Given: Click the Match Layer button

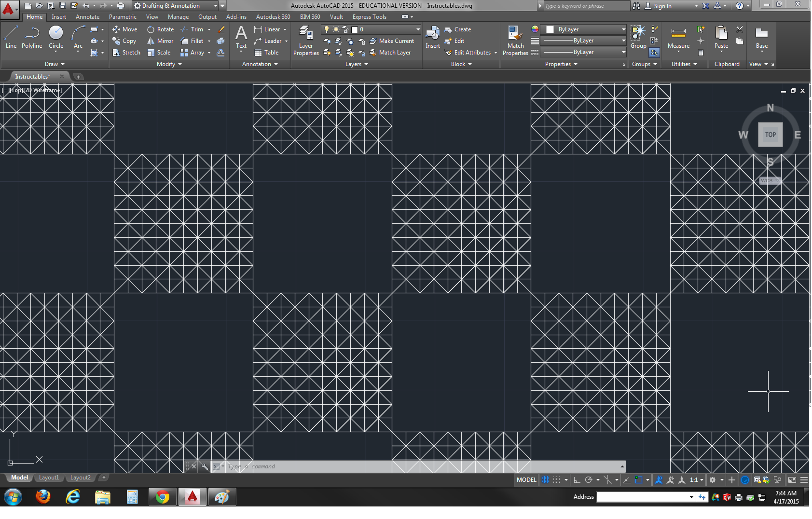Looking at the screenshot, I should coord(390,53).
